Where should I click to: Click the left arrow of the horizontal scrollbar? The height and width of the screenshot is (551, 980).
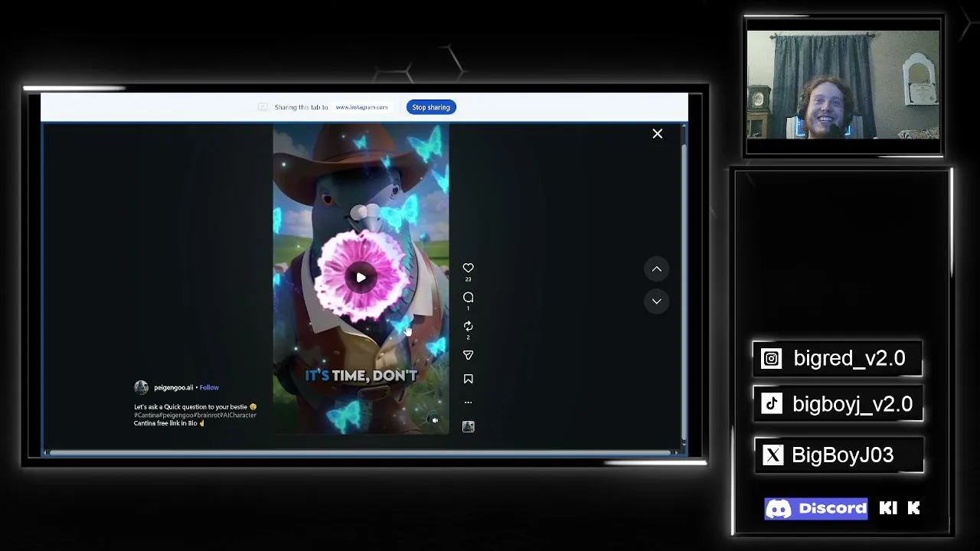pos(46,452)
